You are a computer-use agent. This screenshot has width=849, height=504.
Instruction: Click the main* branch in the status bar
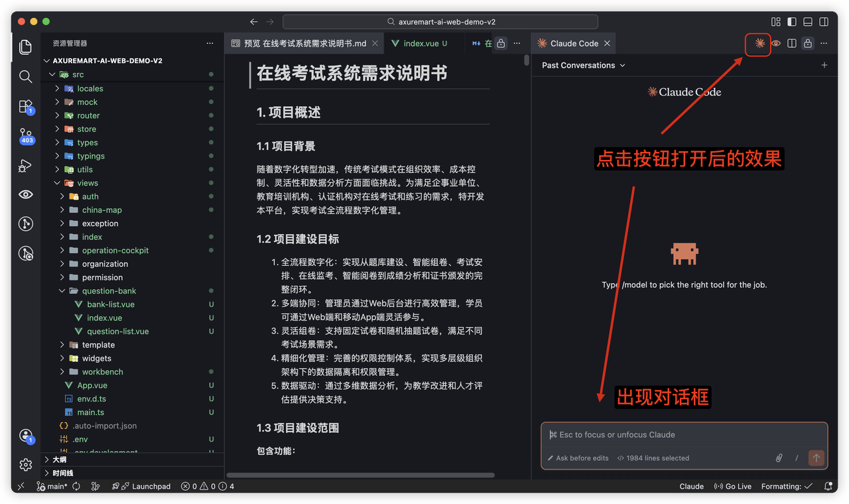53,486
